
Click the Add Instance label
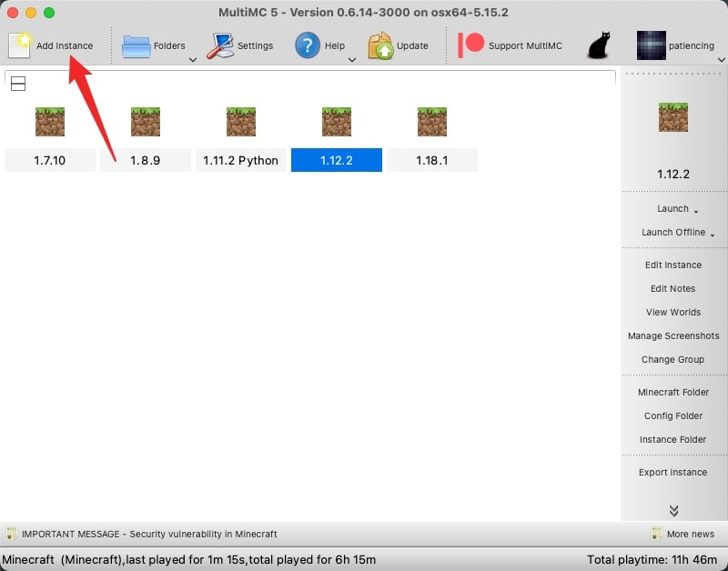pos(65,46)
